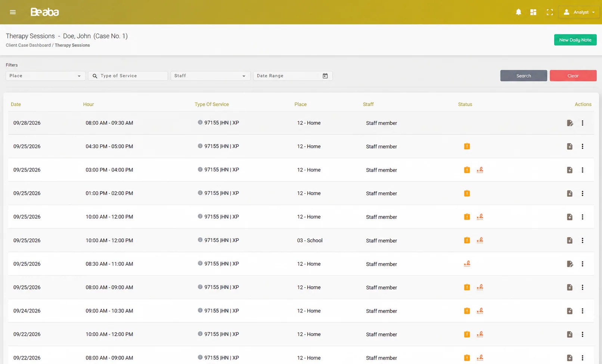Edit note for 09/28/2026 session
This screenshot has height=364, width=602.
(570, 123)
